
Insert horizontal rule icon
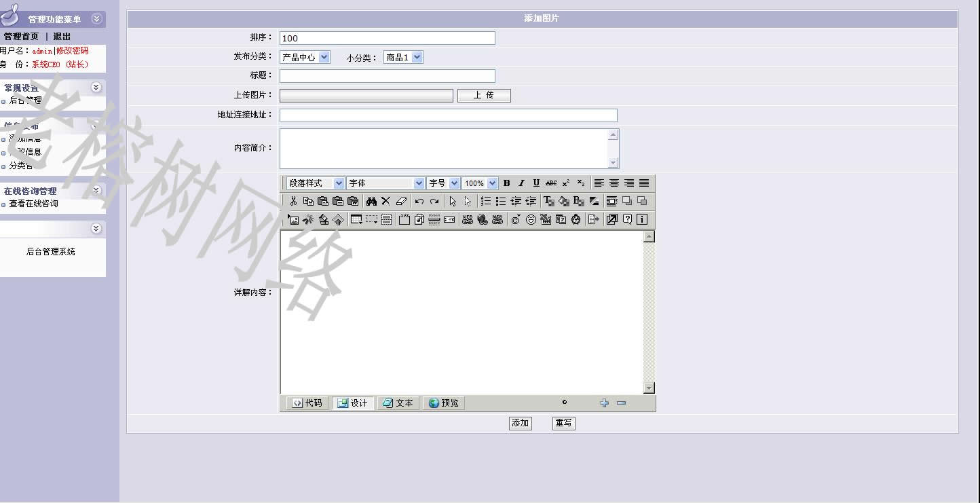[434, 219]
